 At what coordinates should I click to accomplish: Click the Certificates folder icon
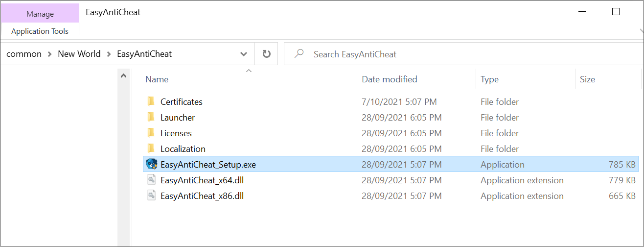click(x=151, y=101)
